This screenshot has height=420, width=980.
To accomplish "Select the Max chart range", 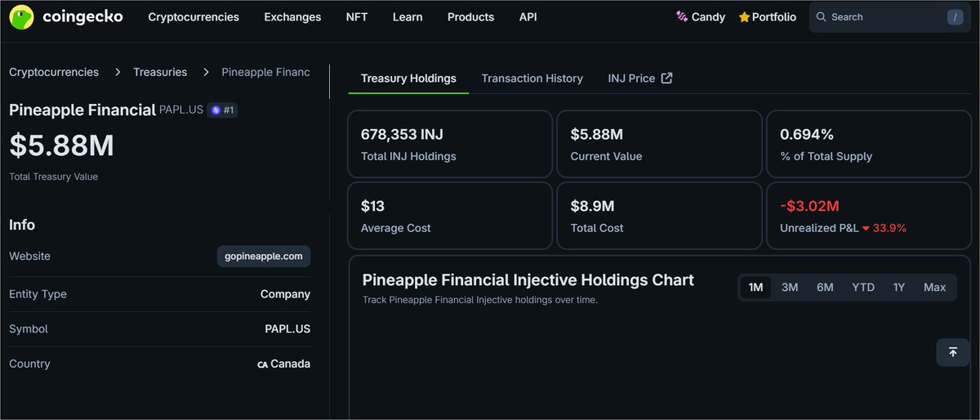I will pos(934,287).
